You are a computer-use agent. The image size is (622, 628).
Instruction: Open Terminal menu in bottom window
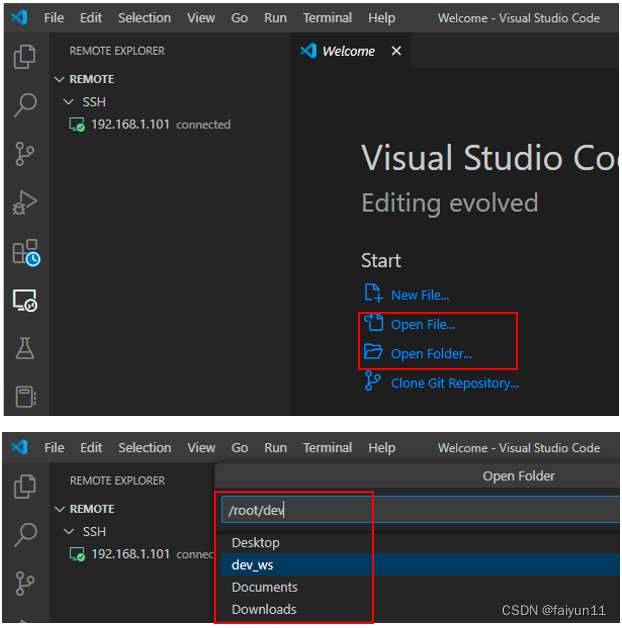(327, 447)
